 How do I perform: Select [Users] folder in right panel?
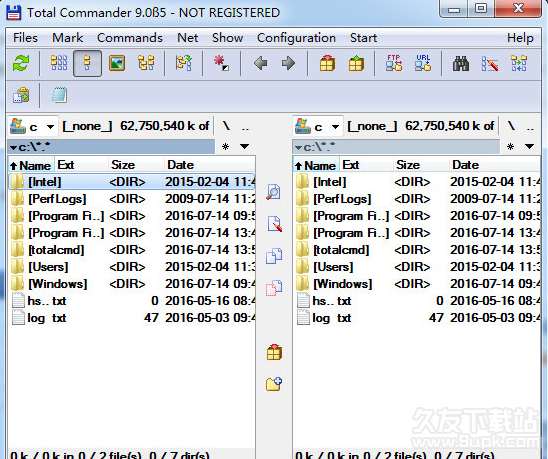(x=417, y=267)
